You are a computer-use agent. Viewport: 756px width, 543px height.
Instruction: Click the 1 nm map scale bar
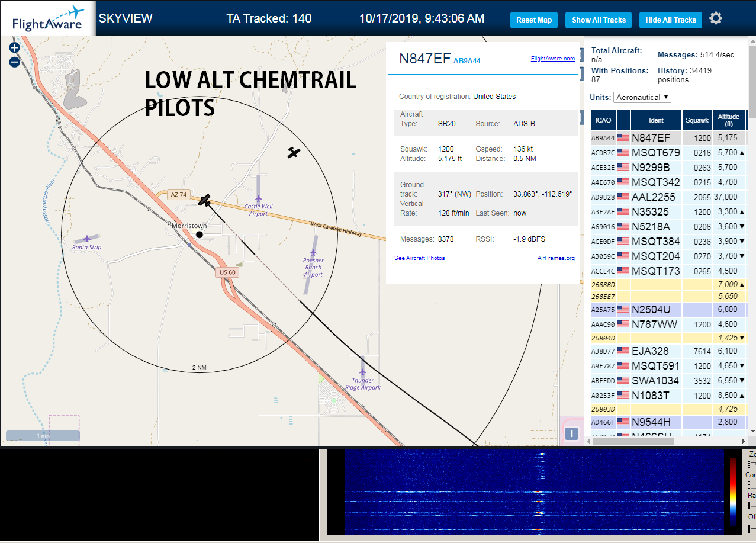(43, 436)
